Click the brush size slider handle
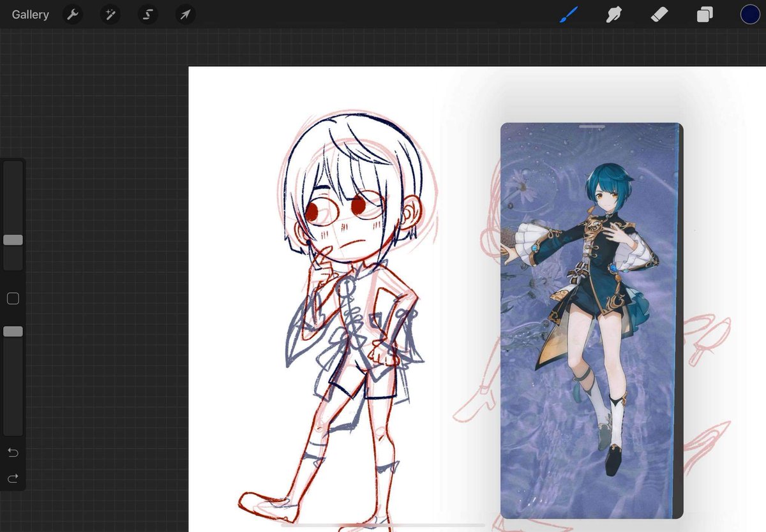766x532 pixels. point(13,240)
